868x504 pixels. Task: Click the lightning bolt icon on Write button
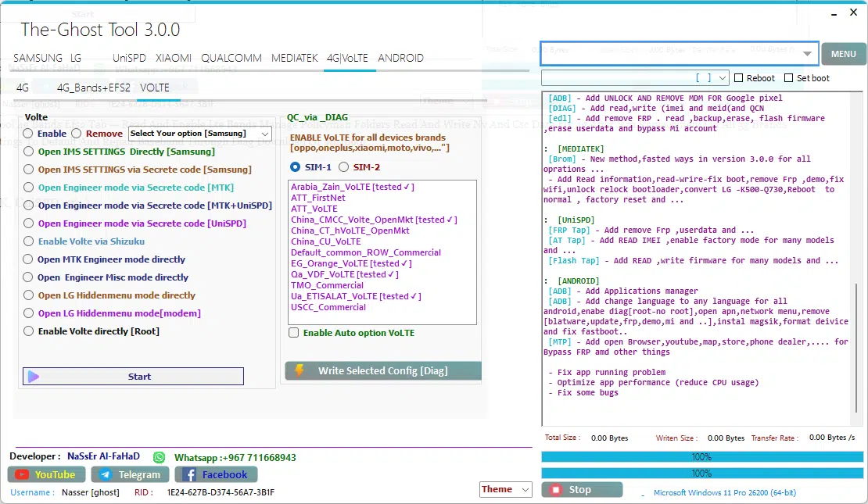(x=299, y=370)
